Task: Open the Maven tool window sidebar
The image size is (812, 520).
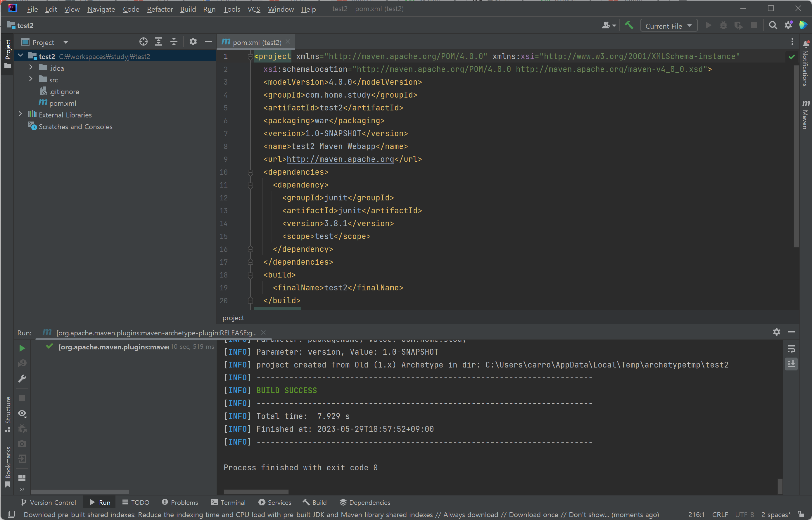Action: (806, 115)
